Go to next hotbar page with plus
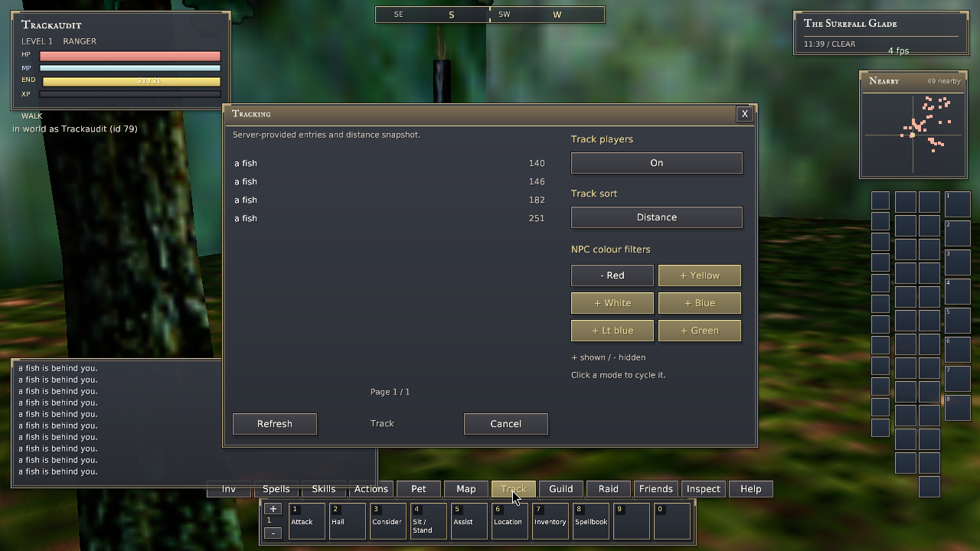This screenshot has height=551, width=980. pos(273,509)
